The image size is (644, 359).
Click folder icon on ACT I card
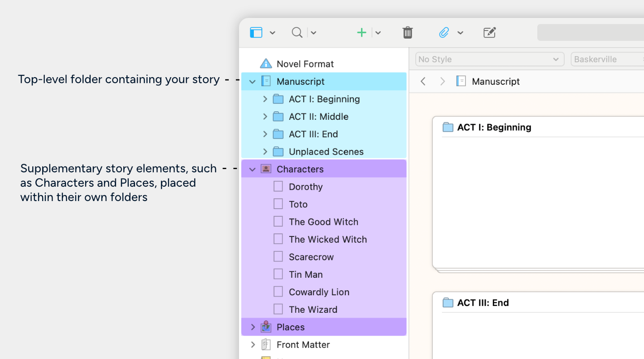(448, 127)
